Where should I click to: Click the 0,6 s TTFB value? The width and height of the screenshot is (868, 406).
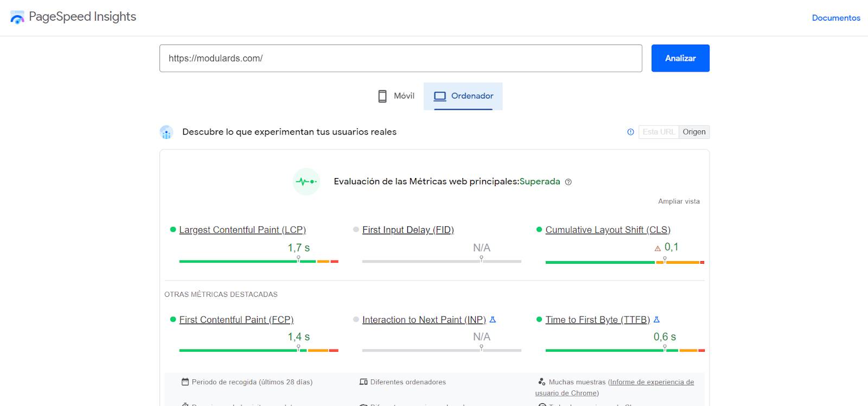pos(665,337)
